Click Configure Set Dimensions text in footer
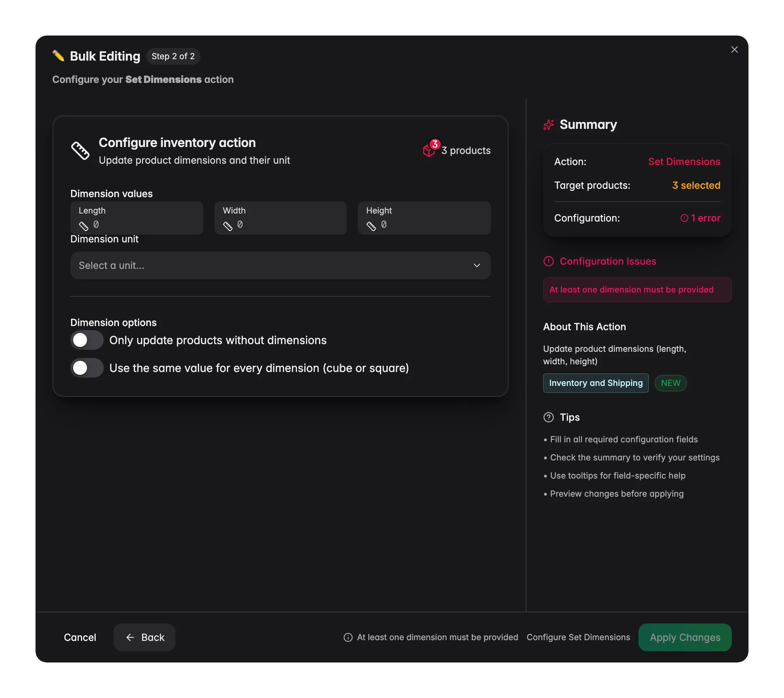This screenshot has height=698, width=784. 578,637
